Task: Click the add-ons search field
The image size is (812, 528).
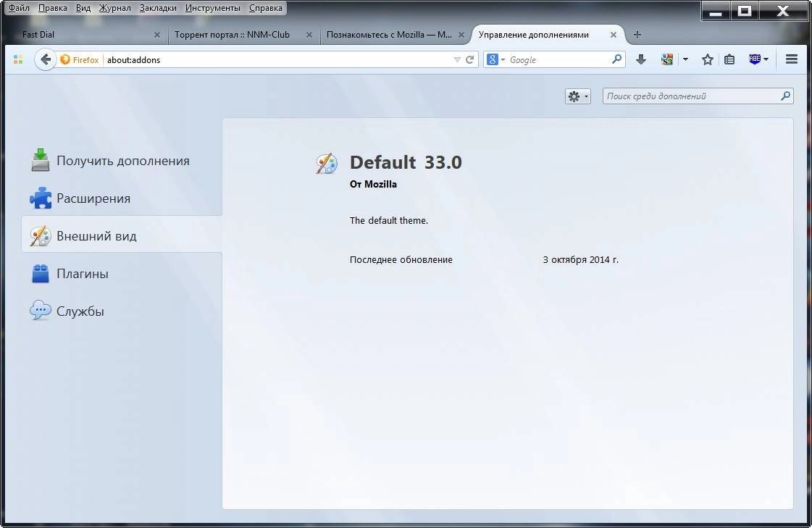Action: coord(698,96)
